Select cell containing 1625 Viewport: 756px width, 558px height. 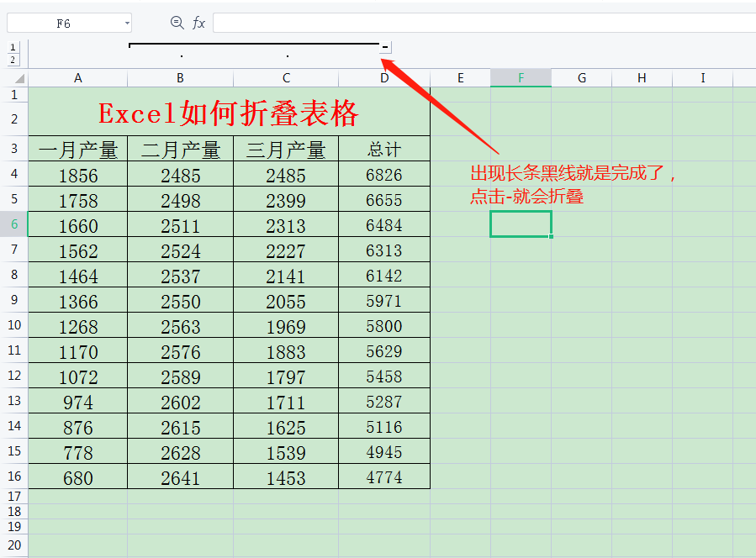pyautogui.click(x=286, y=426)
